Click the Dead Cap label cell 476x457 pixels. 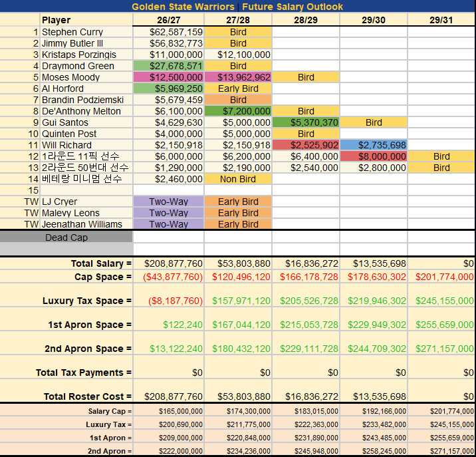[x=66, y=237]
